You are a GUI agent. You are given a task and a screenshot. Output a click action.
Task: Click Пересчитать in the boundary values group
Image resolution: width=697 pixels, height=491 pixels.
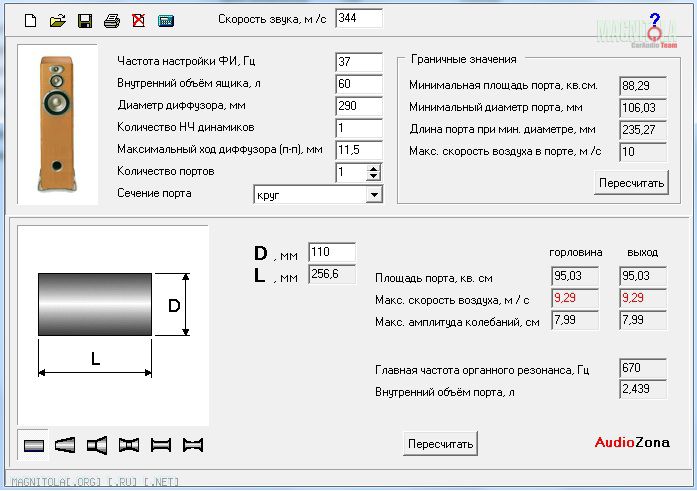(x=631, y=183)
